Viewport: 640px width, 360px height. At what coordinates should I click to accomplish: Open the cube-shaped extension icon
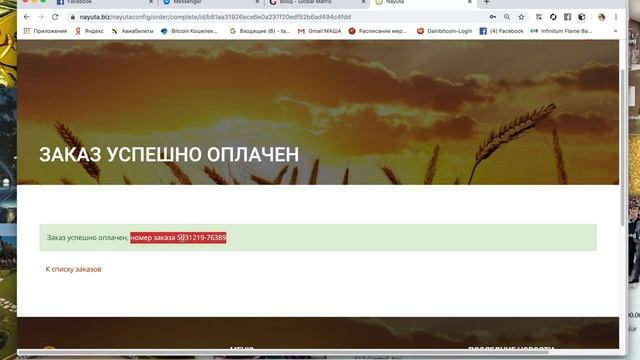pos(582,17)
